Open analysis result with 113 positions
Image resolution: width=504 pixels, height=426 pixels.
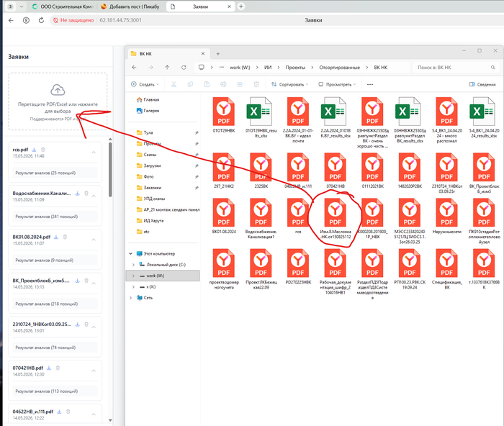click(x=55, y=391)
